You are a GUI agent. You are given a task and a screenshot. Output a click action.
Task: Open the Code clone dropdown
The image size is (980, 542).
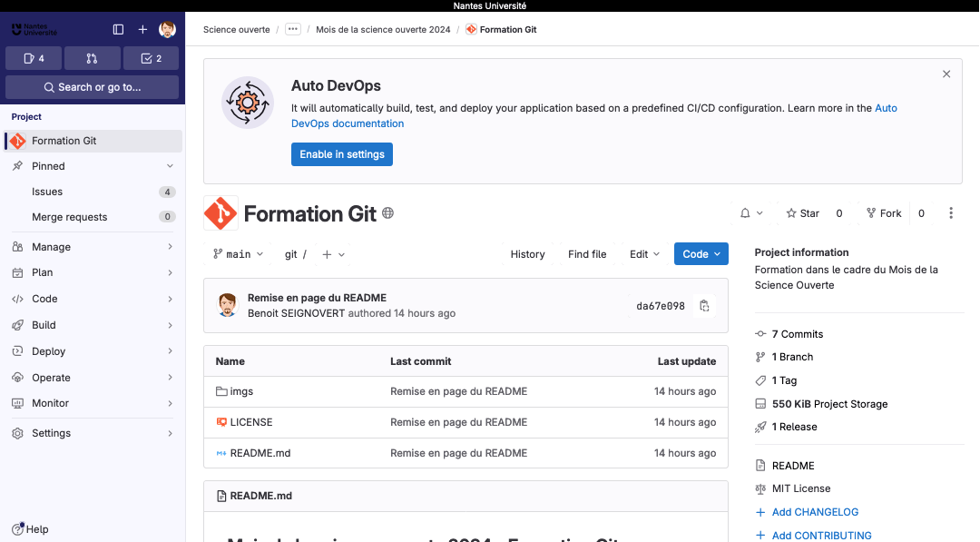701,254
